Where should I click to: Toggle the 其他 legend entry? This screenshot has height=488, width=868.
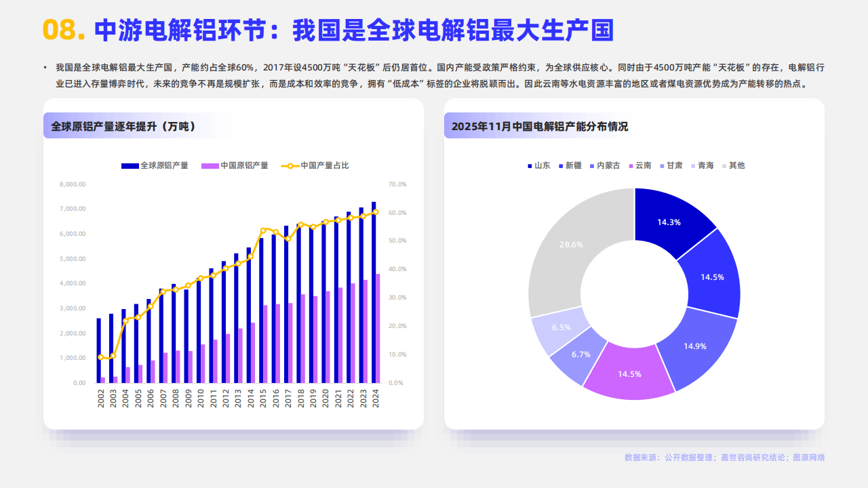click(723, 165)
